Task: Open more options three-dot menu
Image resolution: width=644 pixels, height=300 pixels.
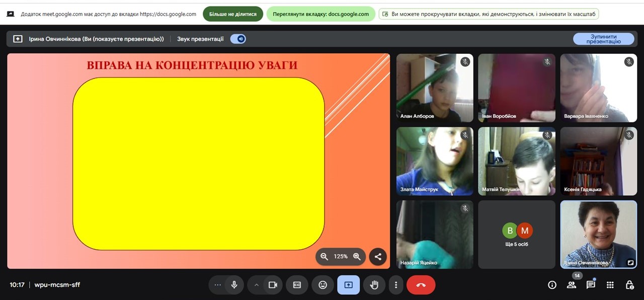Action: [396, 285]
